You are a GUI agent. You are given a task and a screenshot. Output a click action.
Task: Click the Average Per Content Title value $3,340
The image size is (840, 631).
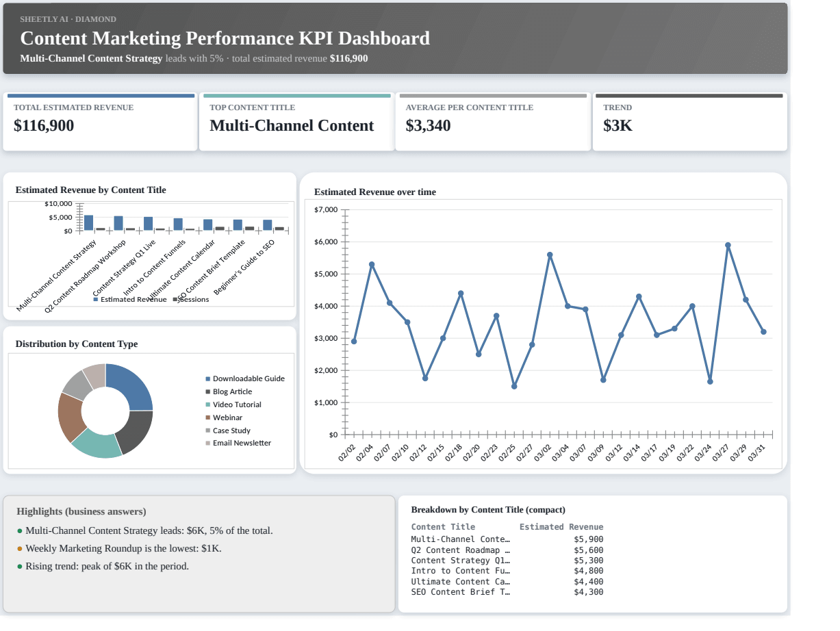pos(428,126)
